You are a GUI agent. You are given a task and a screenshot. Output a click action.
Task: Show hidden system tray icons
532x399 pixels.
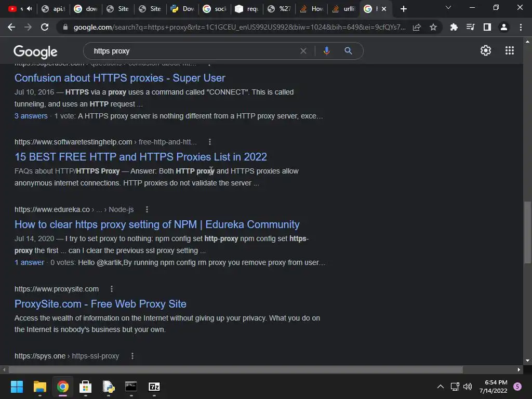click(440, 387)
